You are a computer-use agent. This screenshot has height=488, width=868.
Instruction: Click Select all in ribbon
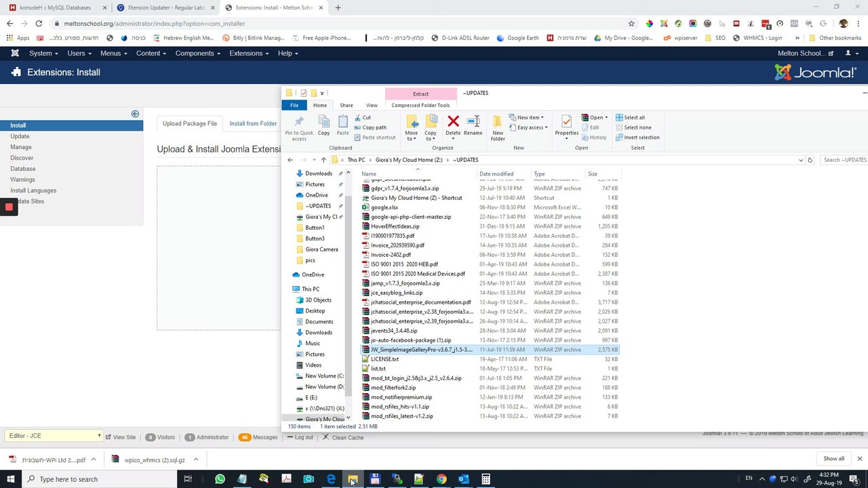coord(630,117)
